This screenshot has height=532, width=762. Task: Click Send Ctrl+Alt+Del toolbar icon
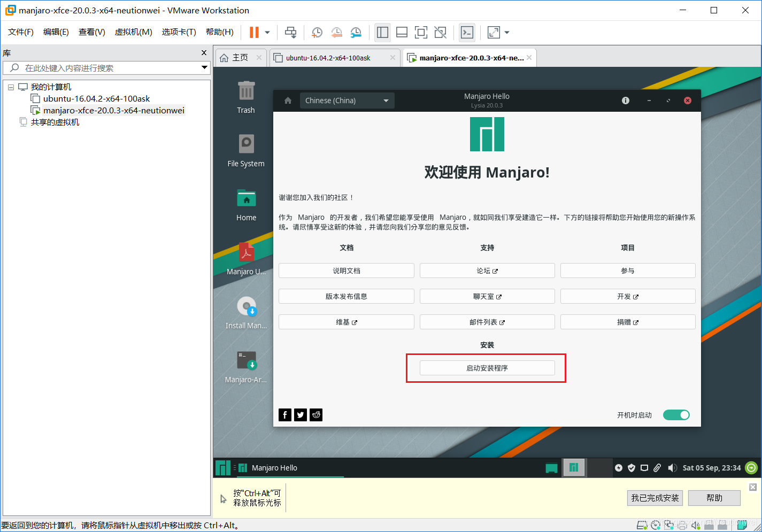pyautogui.click(x=290, y=33)
